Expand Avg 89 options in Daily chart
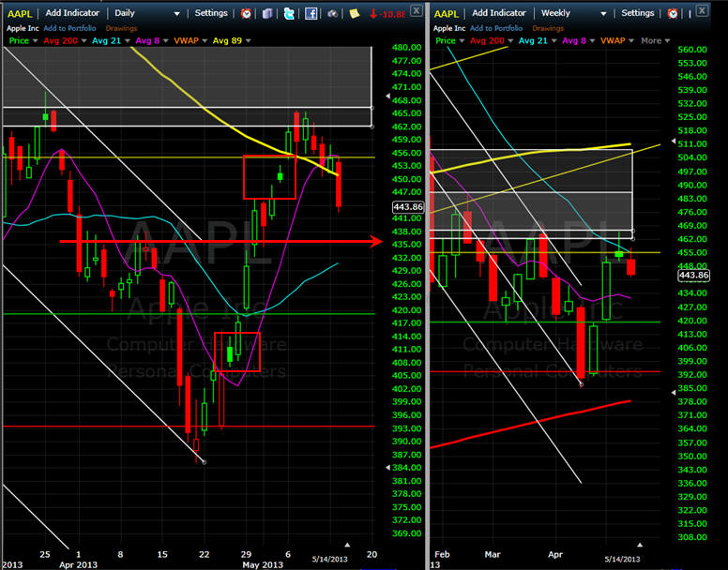The image size is (728, 570). 248,41
